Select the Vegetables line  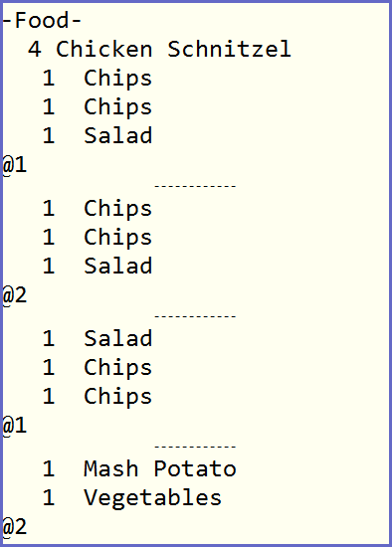point(132,498)
